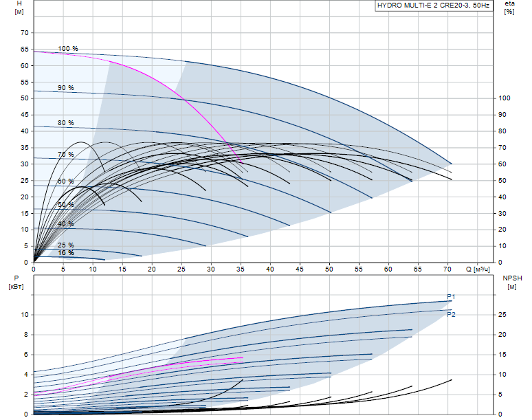
Task: Click tick value 15 on the NPSH axis
Action: (x=502, y=355)
